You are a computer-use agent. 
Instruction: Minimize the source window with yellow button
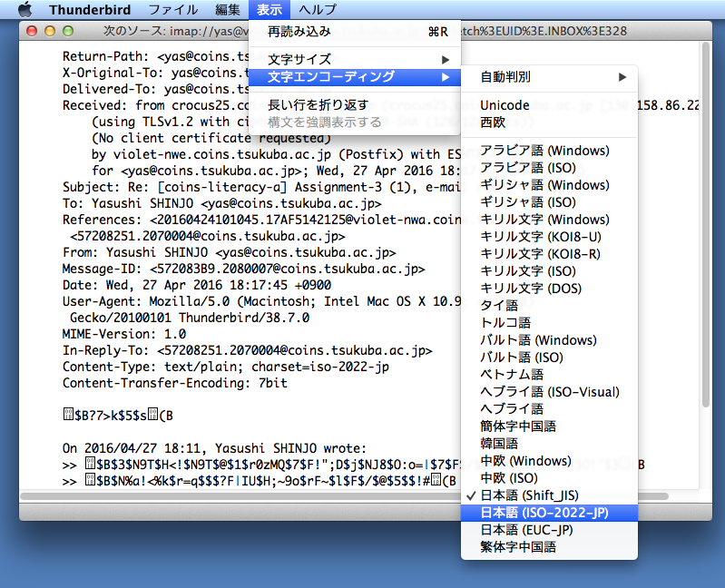click(50, 31)
